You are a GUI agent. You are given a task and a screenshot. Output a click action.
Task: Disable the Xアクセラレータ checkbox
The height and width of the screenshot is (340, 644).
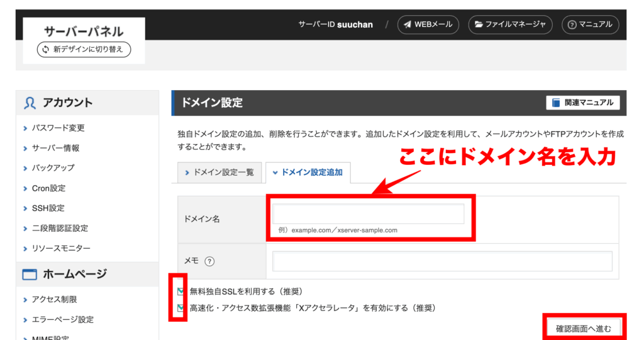pos(181,308)
